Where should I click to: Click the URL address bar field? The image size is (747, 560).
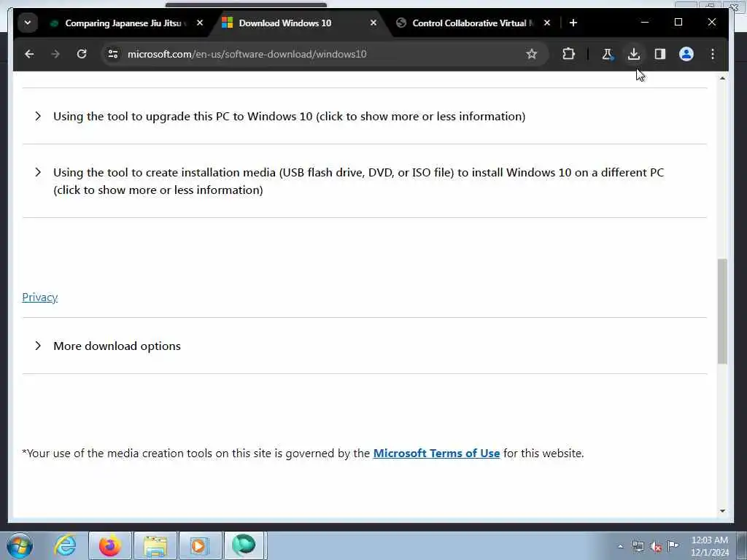click(x=324, y=54)
